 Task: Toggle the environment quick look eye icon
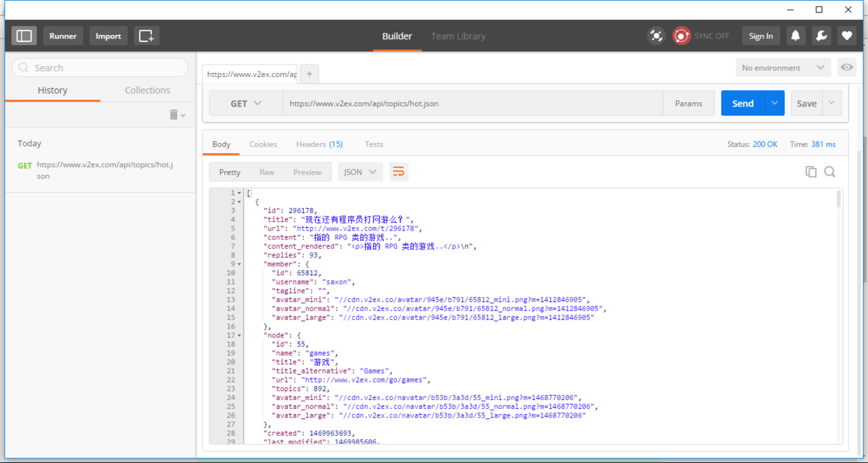tap(847, 68)
